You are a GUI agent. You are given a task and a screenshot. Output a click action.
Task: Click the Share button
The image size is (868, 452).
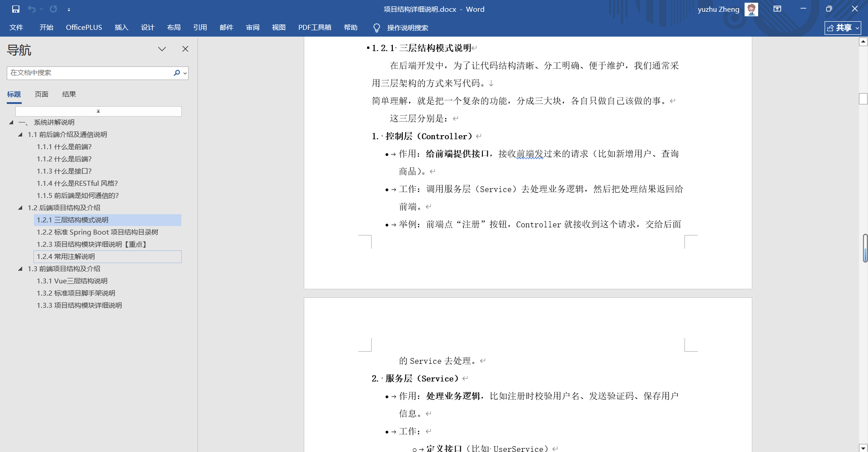pyautogui.click(x=842, y=28)
